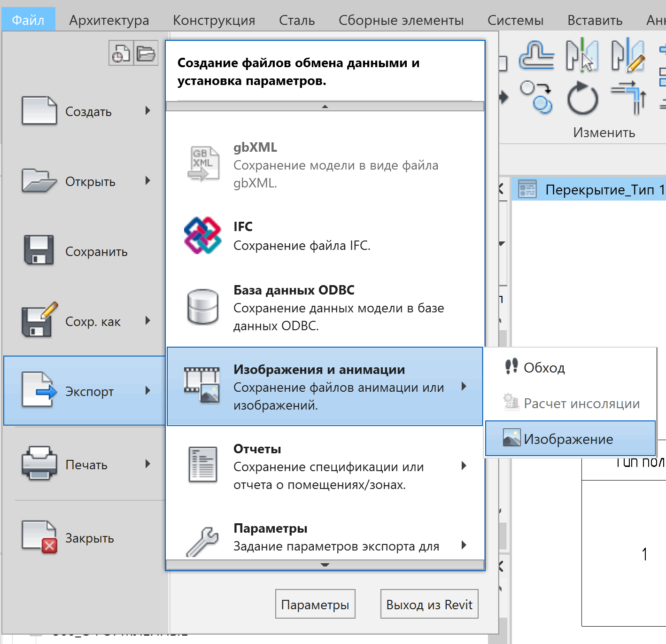
Task: Click the Экспорт document arrow icon
Action: [39, 389]
